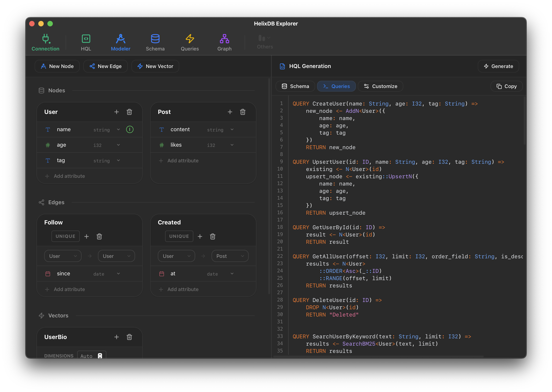Toggle the required indicator on the name attribute
This screenshot has width=552, height=392.
pyautogui.click(x=130, y=129)
